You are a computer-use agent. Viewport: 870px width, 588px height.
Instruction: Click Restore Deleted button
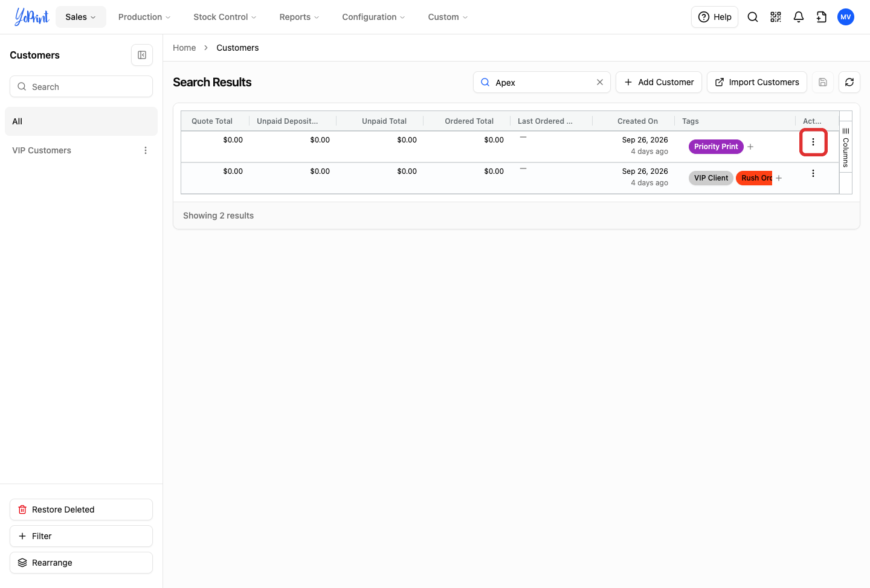click(81, 510)
